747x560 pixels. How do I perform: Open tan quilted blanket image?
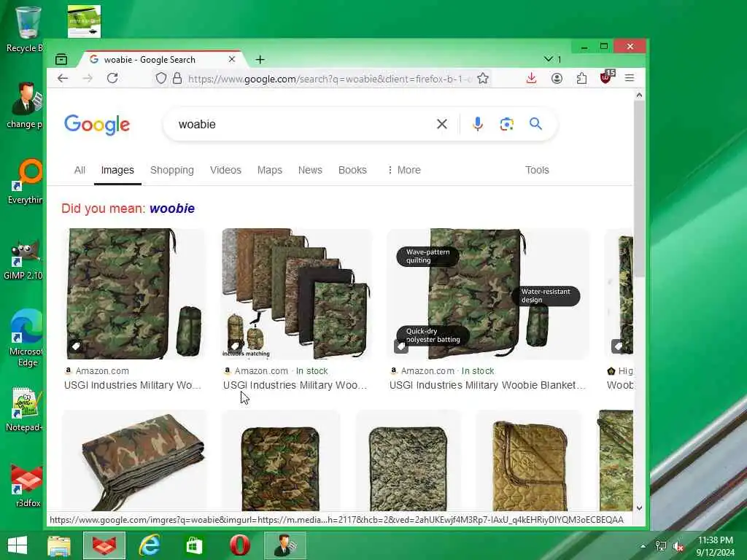[530, 461]
